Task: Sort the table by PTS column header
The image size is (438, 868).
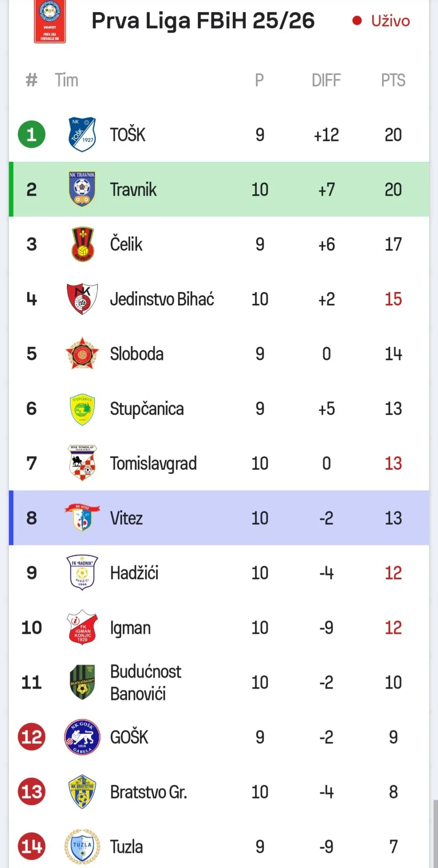Action: pyautogui.click(x=393, y=80)
